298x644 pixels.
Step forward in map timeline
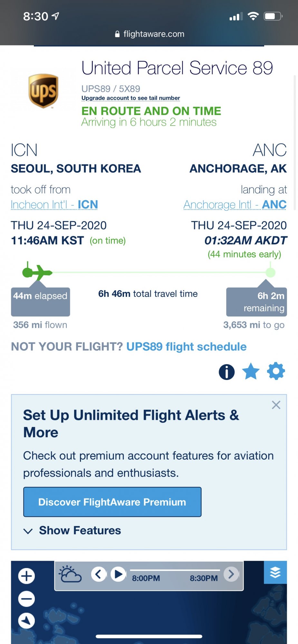(231, 574)
